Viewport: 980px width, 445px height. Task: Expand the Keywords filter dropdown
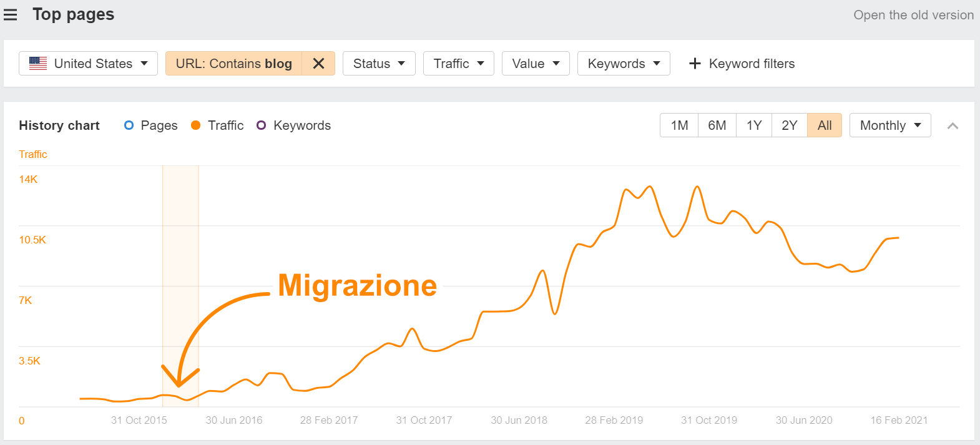click(623, 64)
